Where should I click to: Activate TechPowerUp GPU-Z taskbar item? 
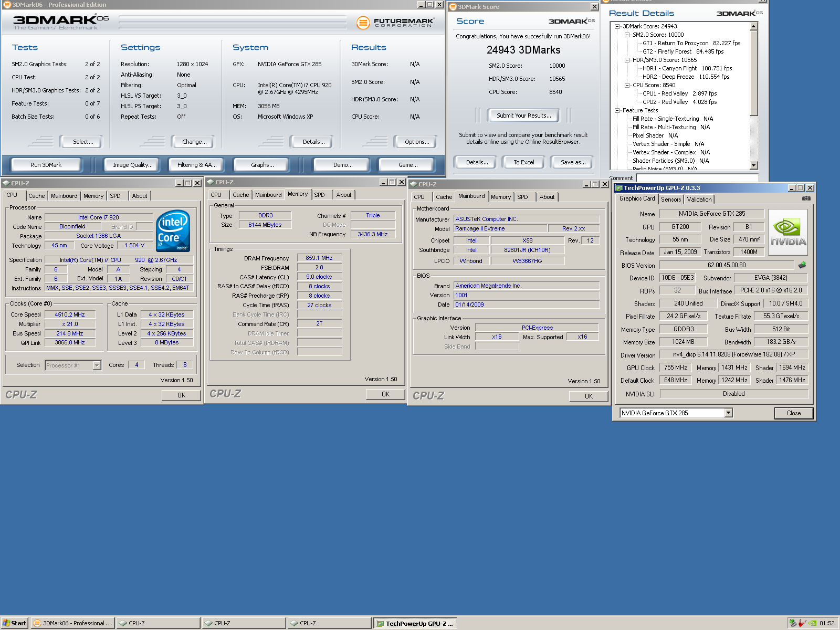(x=415, y=623)
